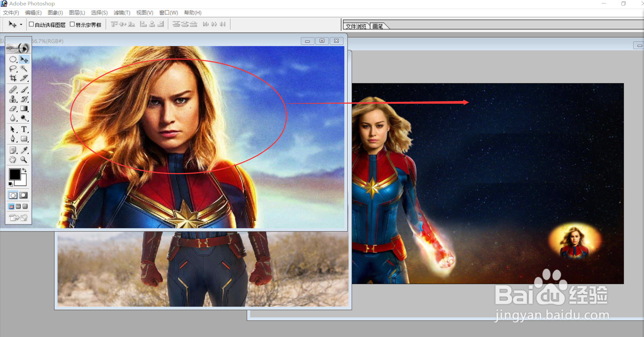This screenshot has height=337, width=644.
Task: Select the Type tool
Action: [x=24, y=130]
